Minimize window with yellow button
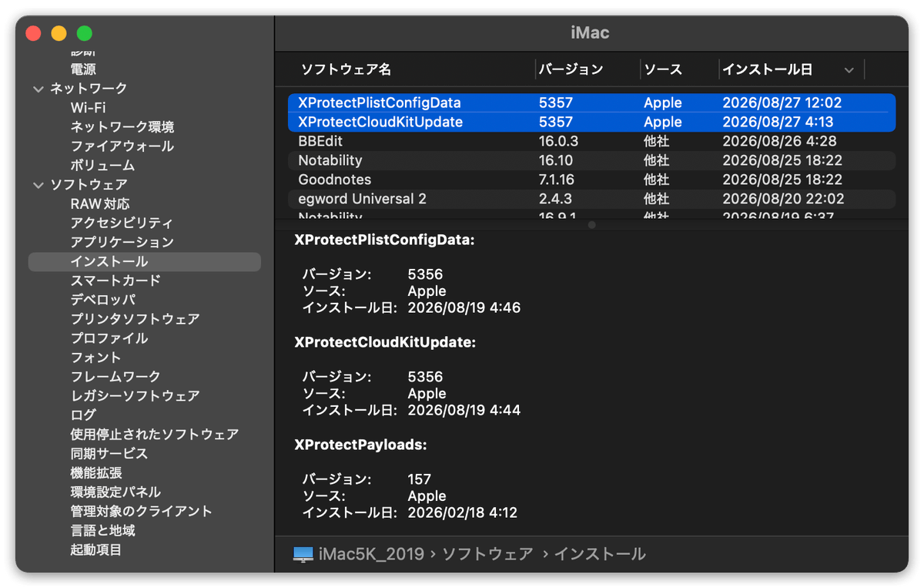This screenshot has height=588, width=924. [59, 33]
